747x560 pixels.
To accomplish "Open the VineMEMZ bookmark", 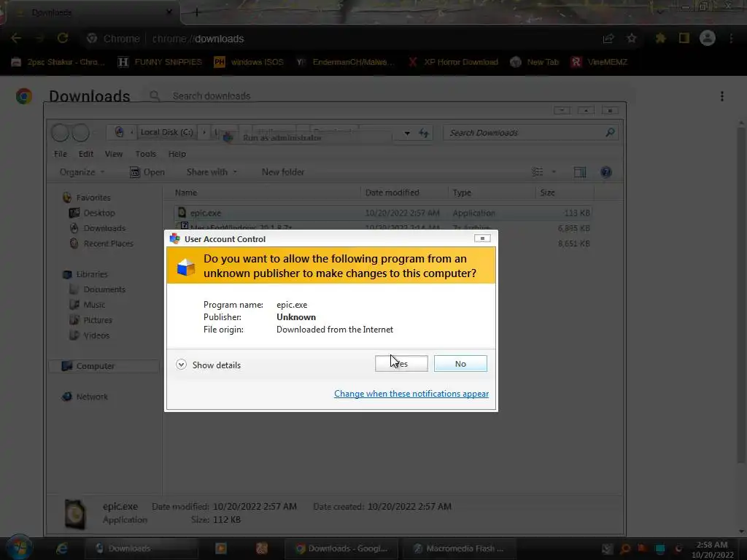I will point(600,62).
